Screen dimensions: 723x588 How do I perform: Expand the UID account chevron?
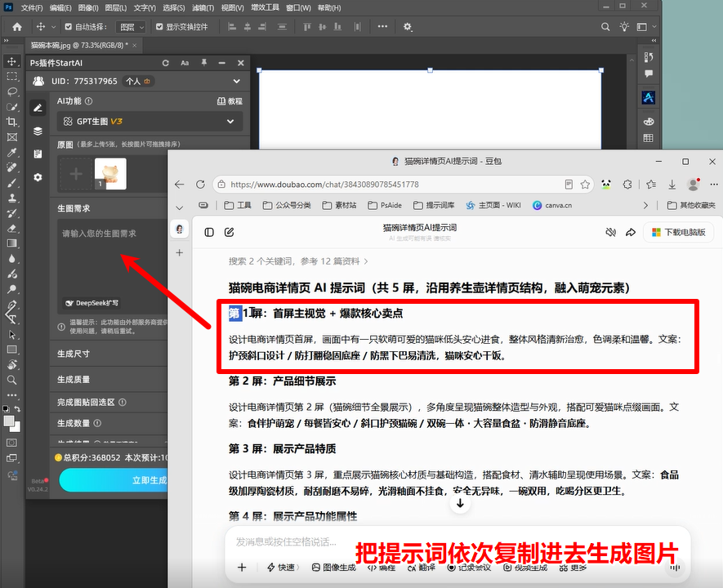click(237, 81)
